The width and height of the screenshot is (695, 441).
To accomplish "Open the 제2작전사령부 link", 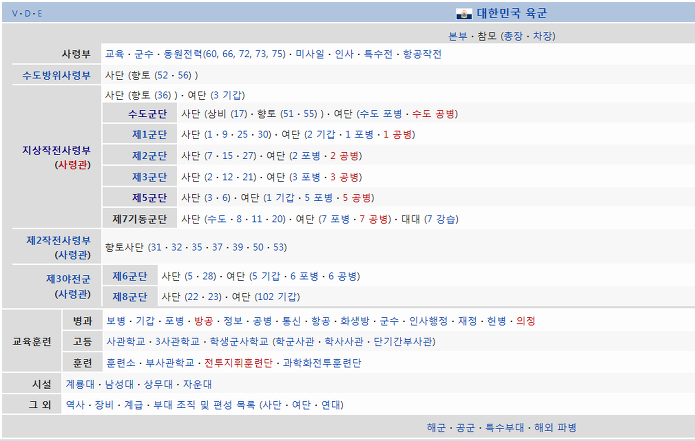I will click(56, 240).
